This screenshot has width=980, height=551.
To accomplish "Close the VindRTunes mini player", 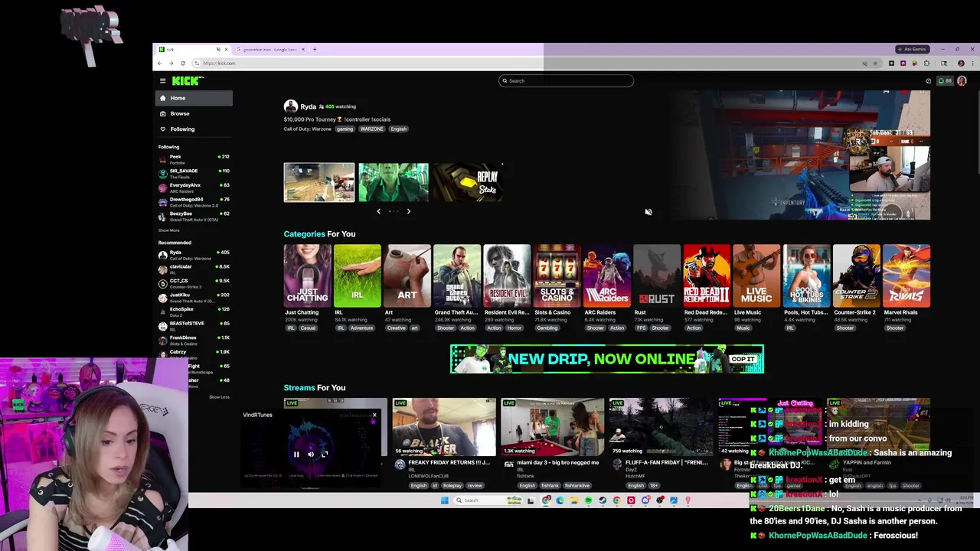I will (374, 416).
